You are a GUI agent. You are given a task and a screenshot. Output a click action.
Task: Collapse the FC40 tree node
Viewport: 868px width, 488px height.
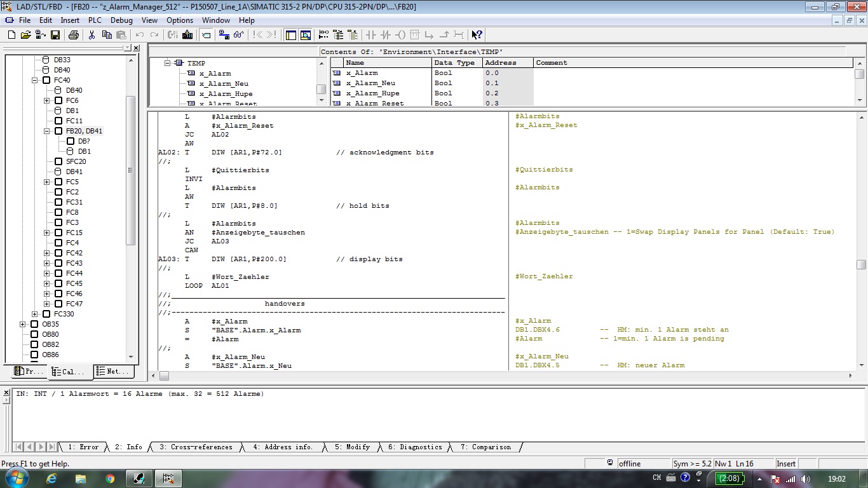coord(35,80)
